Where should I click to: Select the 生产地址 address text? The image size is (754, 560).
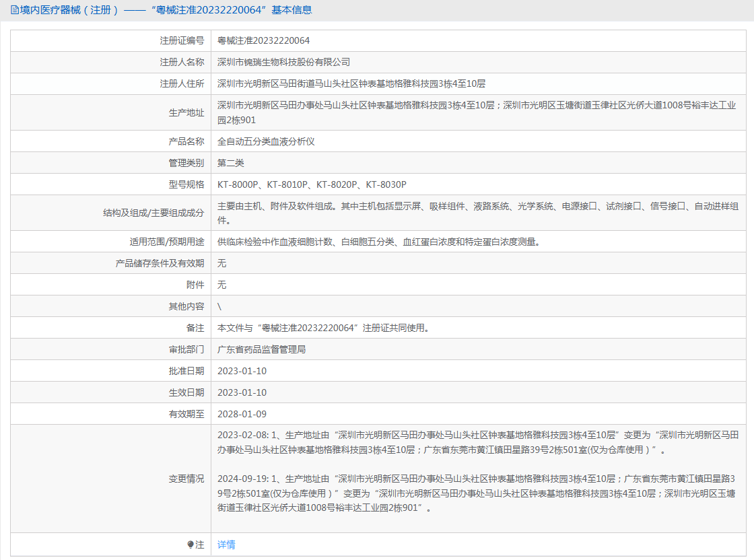click(477, 112)
